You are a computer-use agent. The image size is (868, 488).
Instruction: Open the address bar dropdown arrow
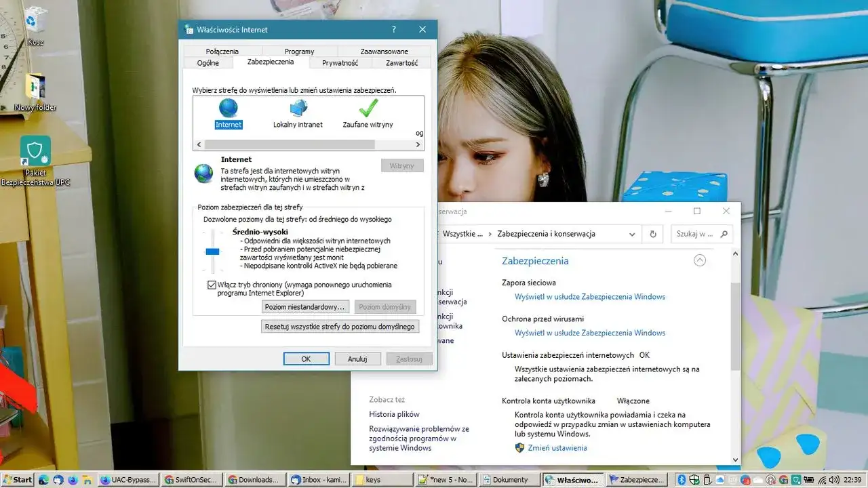click(632, 234)
